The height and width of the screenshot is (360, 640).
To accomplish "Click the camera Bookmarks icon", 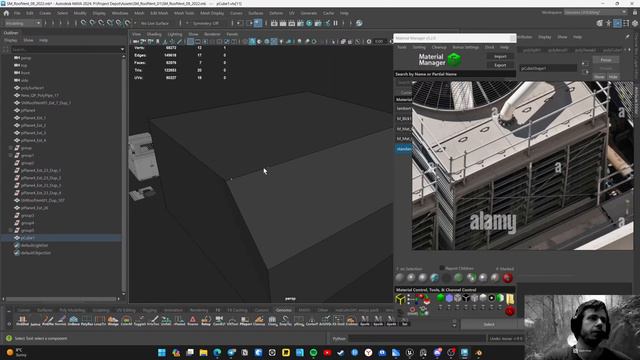I will [x=158, y=41].
